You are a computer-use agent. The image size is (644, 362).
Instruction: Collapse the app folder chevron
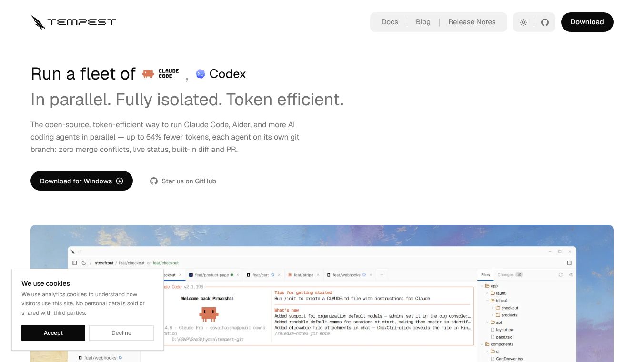[x=482, y=286]
